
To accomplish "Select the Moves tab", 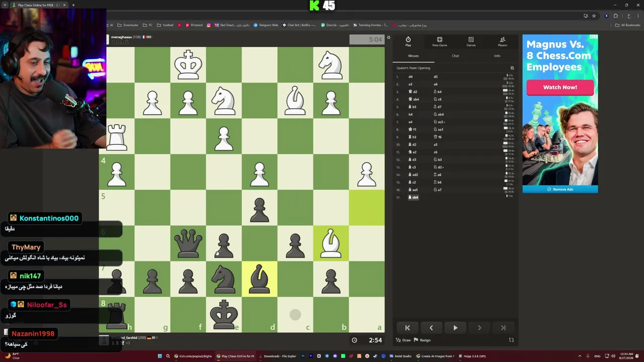I will click(x=414, y=56).
